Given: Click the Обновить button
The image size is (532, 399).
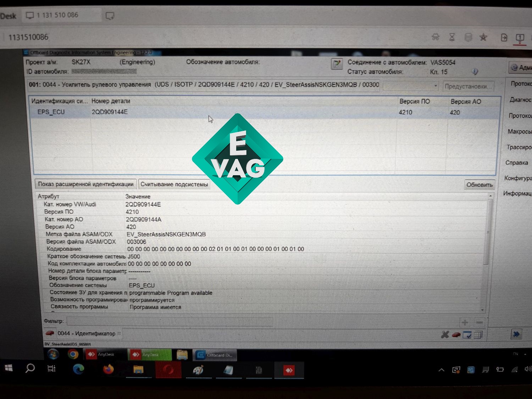Looking at the screenshot, I should 480,185.
